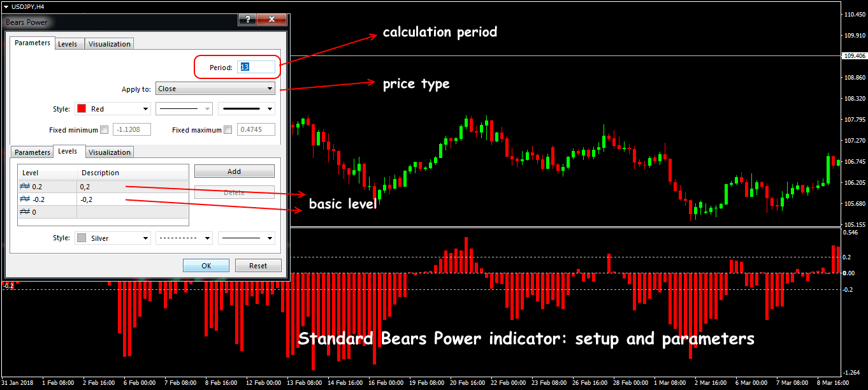Screen dimensions: 868x390
Task: Open the Help question mark on the dialog
Action: pyautogui.click(x=247, y=19)
